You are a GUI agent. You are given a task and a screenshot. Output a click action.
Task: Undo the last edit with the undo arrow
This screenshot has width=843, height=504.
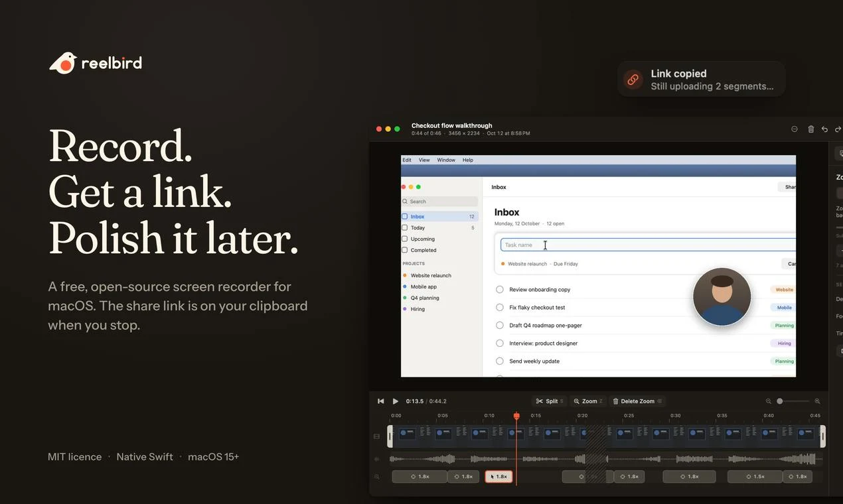[x=824, y=129]
